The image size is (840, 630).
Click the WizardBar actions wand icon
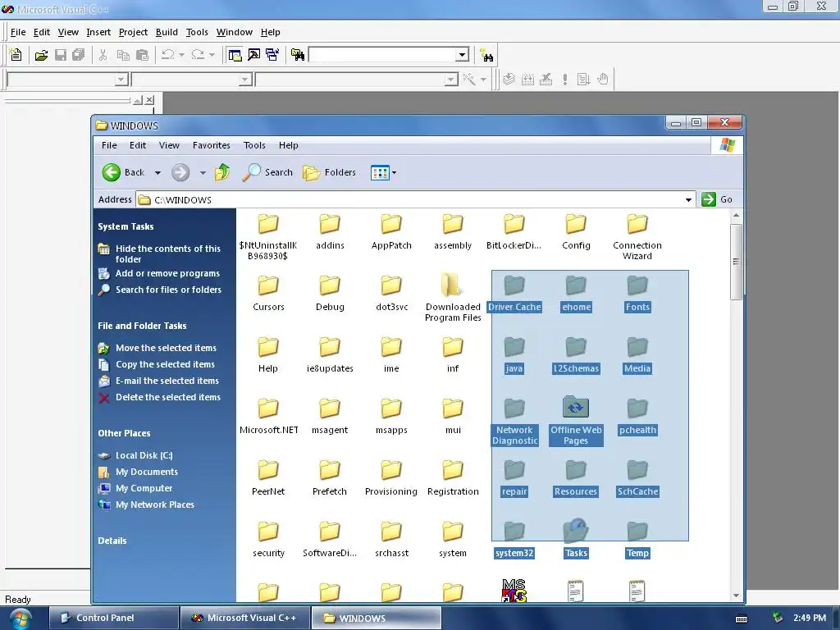tap(468, 80)
